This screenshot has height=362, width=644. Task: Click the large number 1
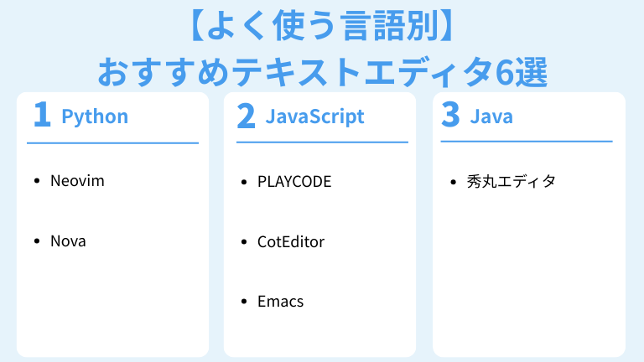coord(41,116)
